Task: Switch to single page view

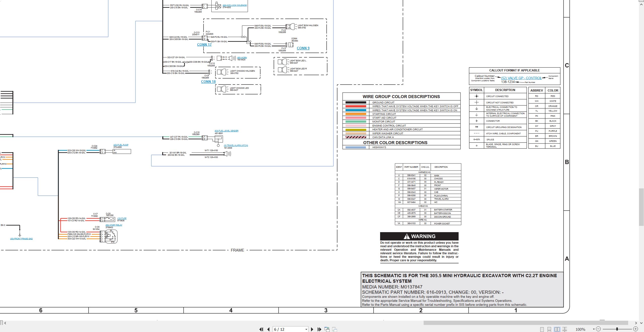Action: pyautogui.click(x=542, y=329)
